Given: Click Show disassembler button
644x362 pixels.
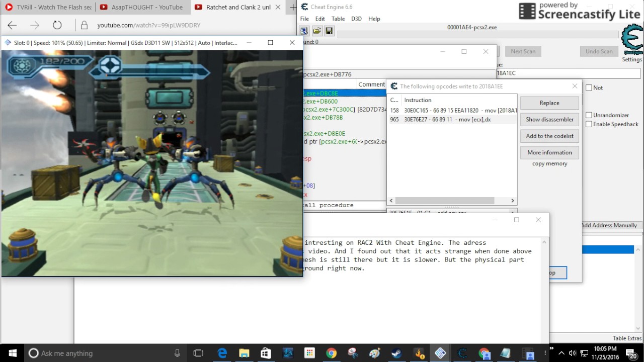Looking at the screenshot, I should (x=549, y=119).
